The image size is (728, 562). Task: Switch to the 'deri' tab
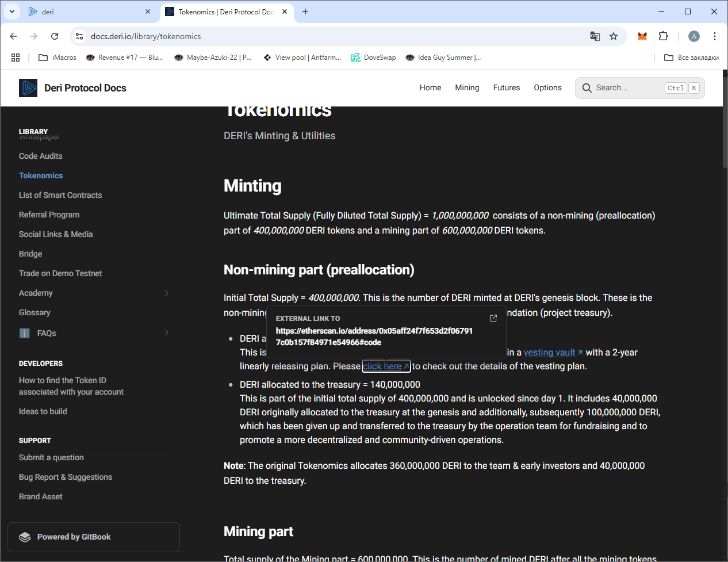coord(90,12)
